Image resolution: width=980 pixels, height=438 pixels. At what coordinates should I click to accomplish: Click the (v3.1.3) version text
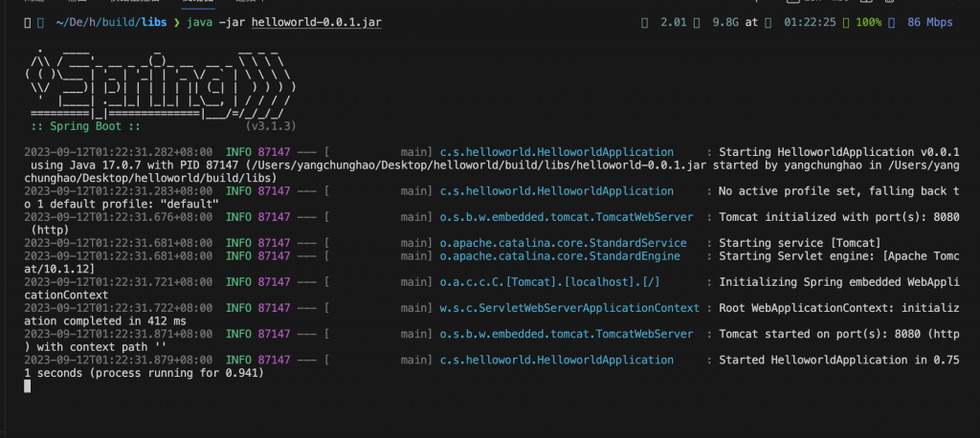270,126
